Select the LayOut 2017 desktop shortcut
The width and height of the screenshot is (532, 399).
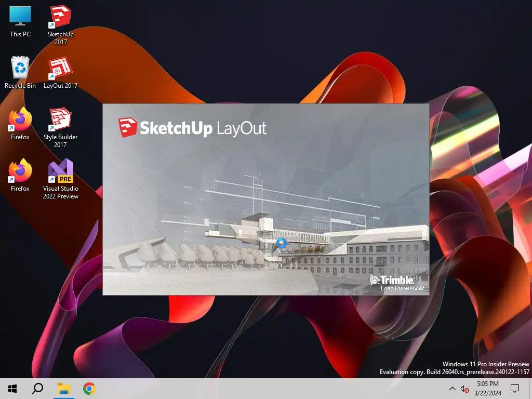(x=60, y=73)
